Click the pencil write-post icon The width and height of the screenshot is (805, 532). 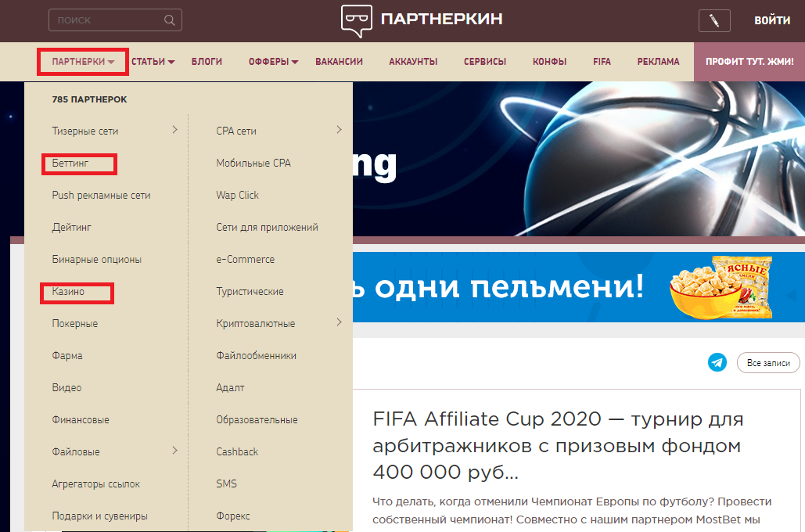[x=714, y=20]
